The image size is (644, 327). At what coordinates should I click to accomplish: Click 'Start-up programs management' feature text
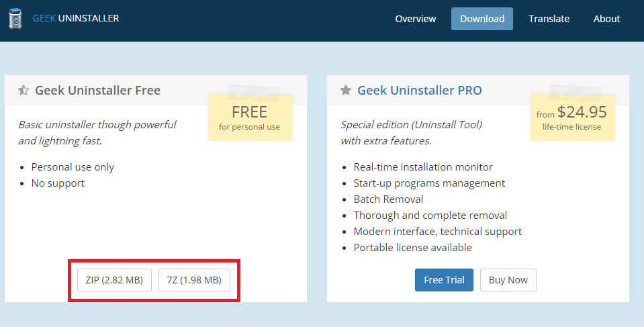[429, 183]
